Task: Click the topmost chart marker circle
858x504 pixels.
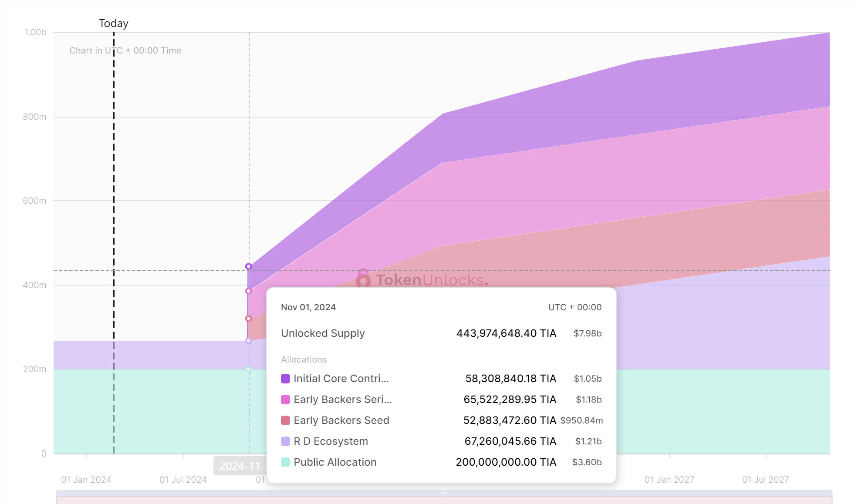Action: coord(249,265)
